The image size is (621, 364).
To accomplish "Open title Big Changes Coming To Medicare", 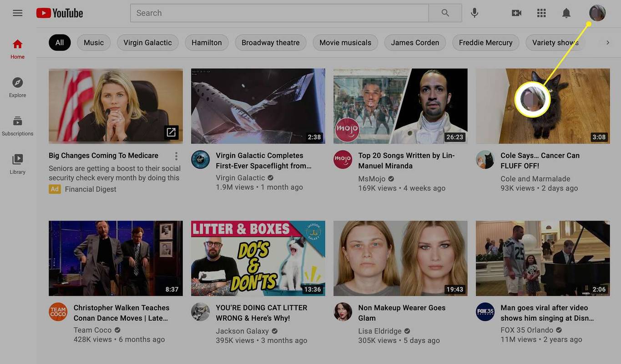I will [103, 156].
